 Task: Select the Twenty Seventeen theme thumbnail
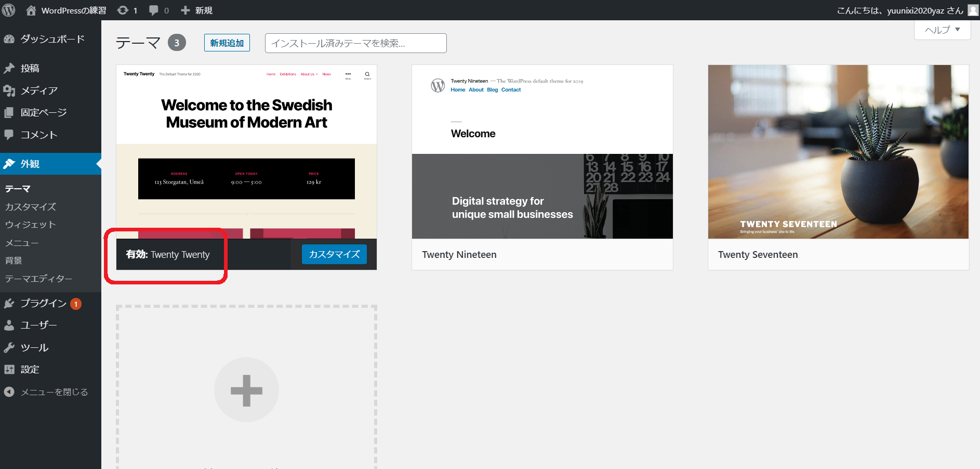coord(838,152)
